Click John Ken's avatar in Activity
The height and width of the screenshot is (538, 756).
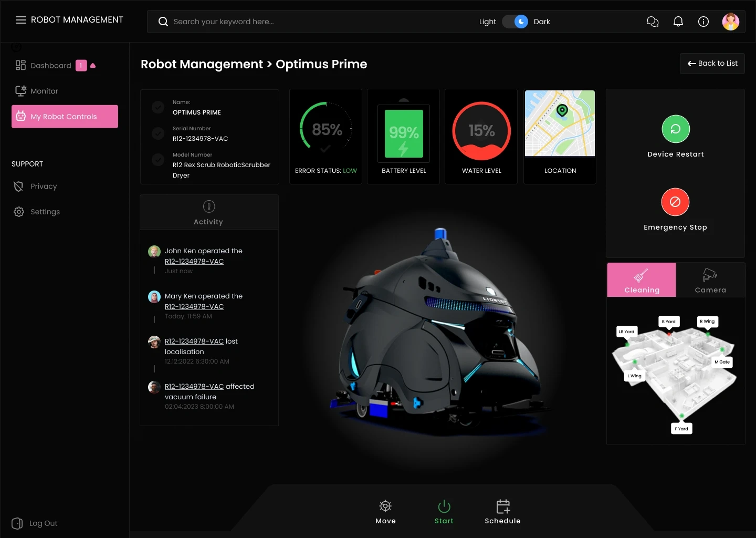coord(154,251)
